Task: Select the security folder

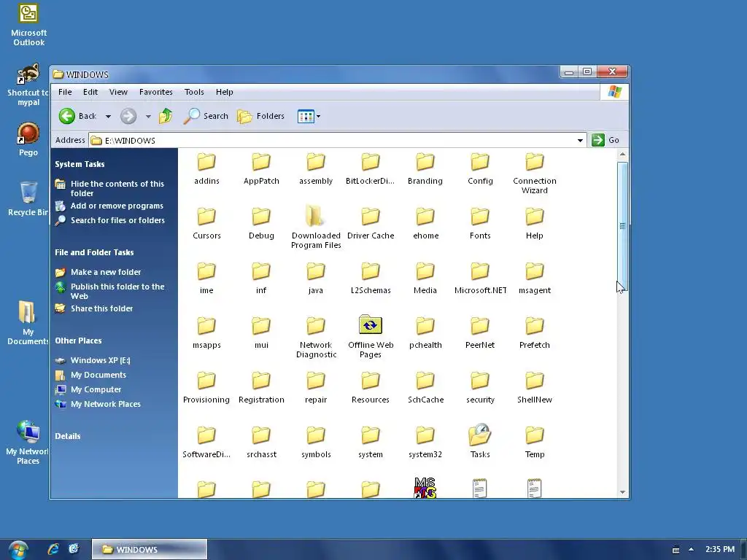Action: [x=480, y=388]
